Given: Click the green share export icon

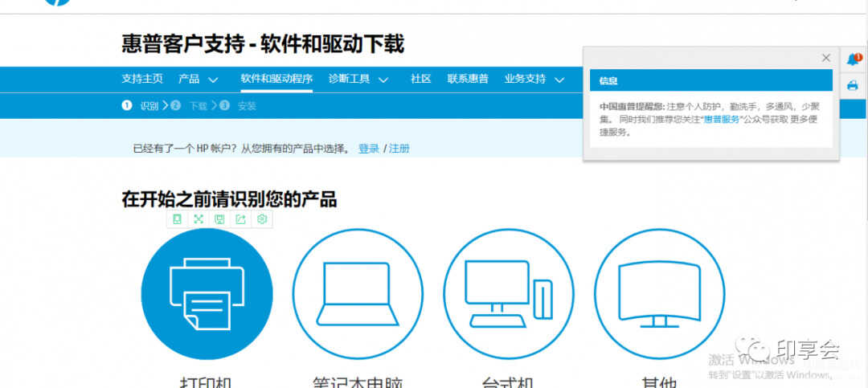Looking at the screenshot, I should [240, 219].
